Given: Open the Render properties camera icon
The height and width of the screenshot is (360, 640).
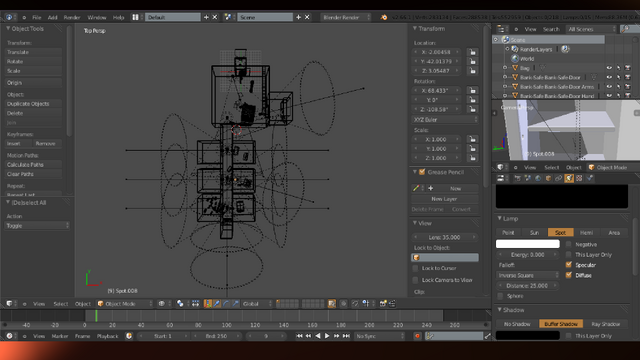Looking at the screenshot, I should pos(518,178).
